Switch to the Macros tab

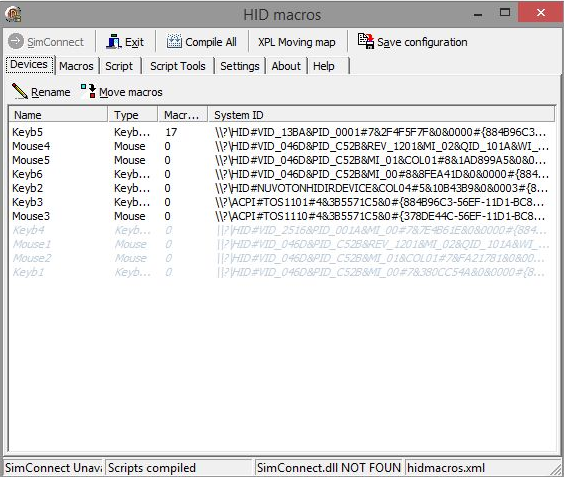(76, 66)
